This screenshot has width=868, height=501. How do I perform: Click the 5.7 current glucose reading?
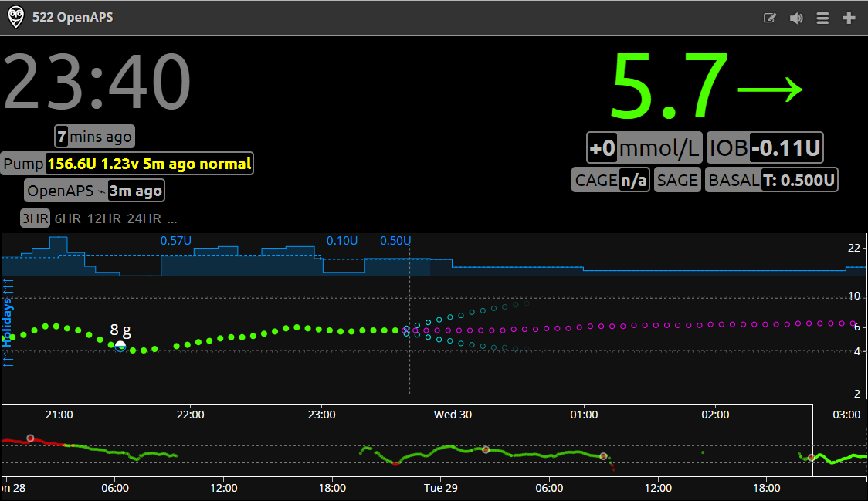670,86
